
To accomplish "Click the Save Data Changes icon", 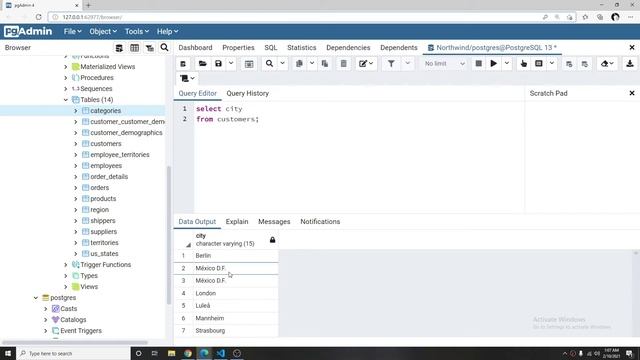I will click(x=249, y=64).
